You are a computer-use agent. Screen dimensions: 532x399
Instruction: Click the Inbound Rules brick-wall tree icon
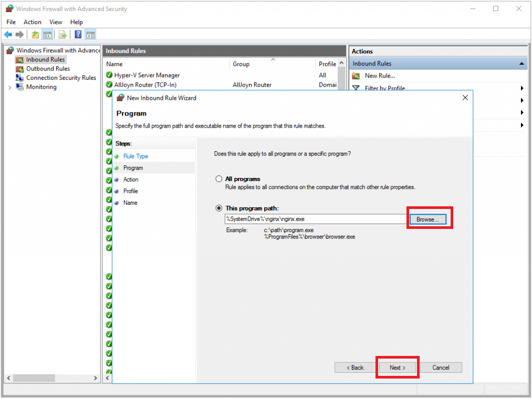pyautogui.click(x=19, y=60)
